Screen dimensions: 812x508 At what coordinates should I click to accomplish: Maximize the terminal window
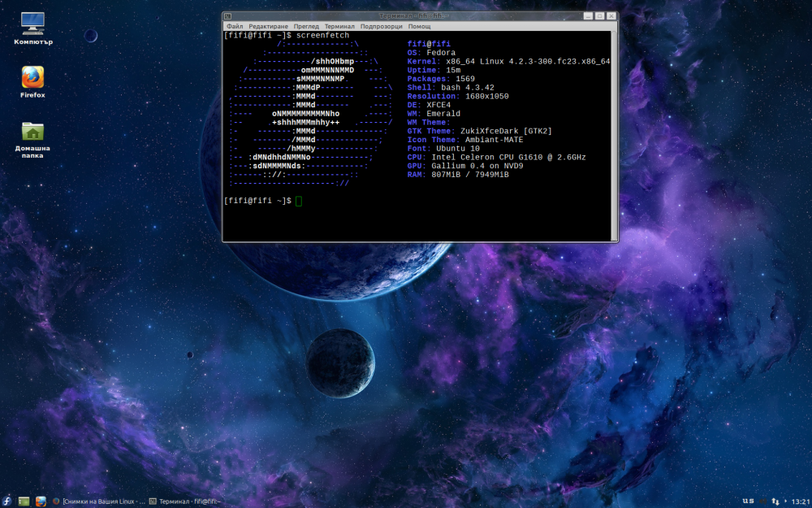[600, 16]
